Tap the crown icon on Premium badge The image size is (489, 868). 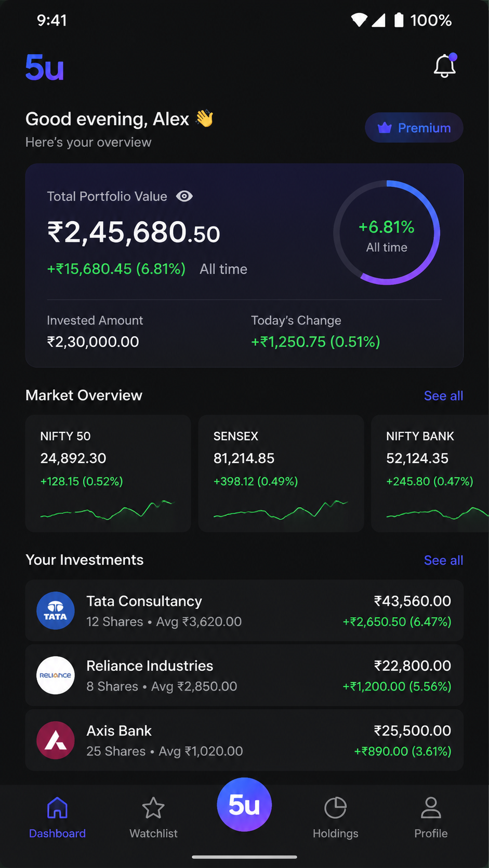pos(385,128)
